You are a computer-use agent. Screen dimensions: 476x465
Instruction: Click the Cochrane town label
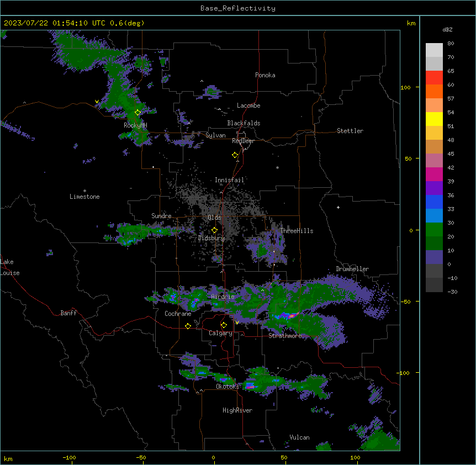[x=178, y=314]
